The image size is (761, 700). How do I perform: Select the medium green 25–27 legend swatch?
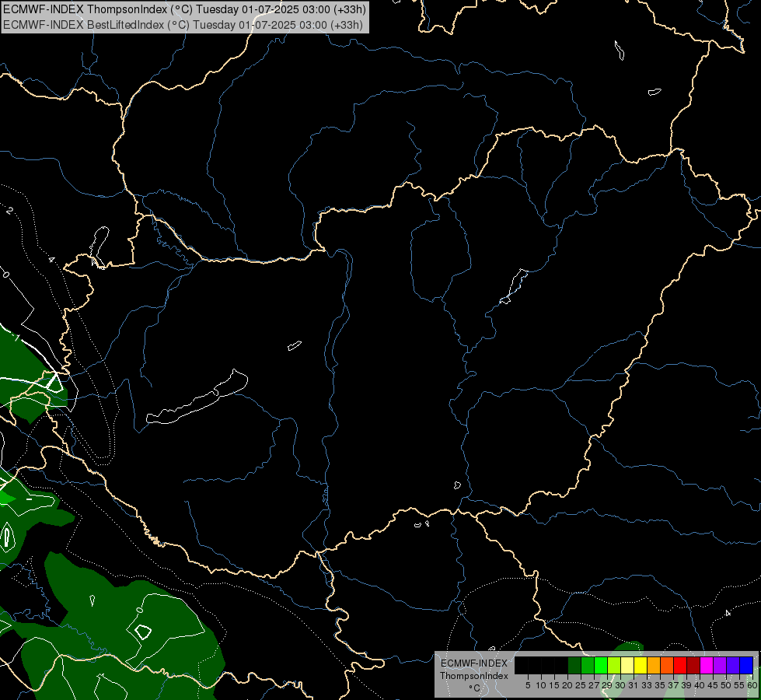pyautogui.click(x=588, y=665)
